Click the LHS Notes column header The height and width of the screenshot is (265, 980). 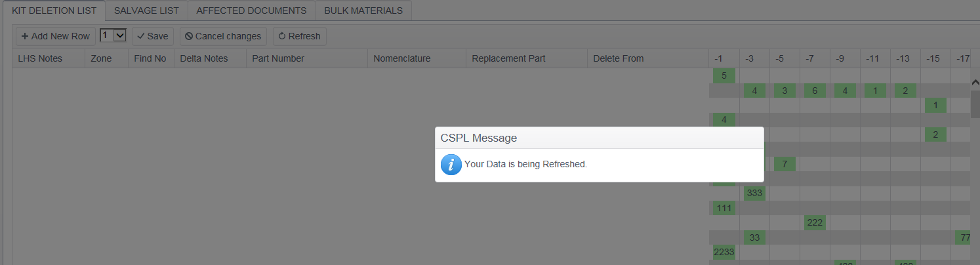coord(40,58)
